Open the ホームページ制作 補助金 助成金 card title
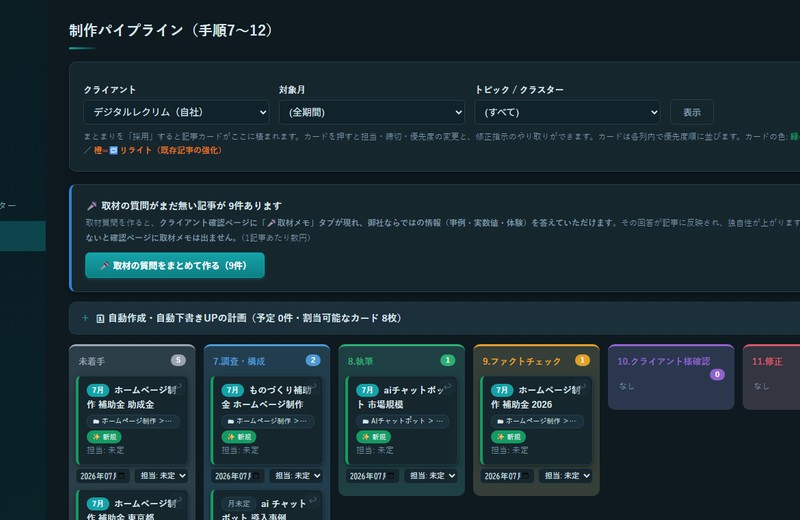The image size is (800, 520). [132, 397]
